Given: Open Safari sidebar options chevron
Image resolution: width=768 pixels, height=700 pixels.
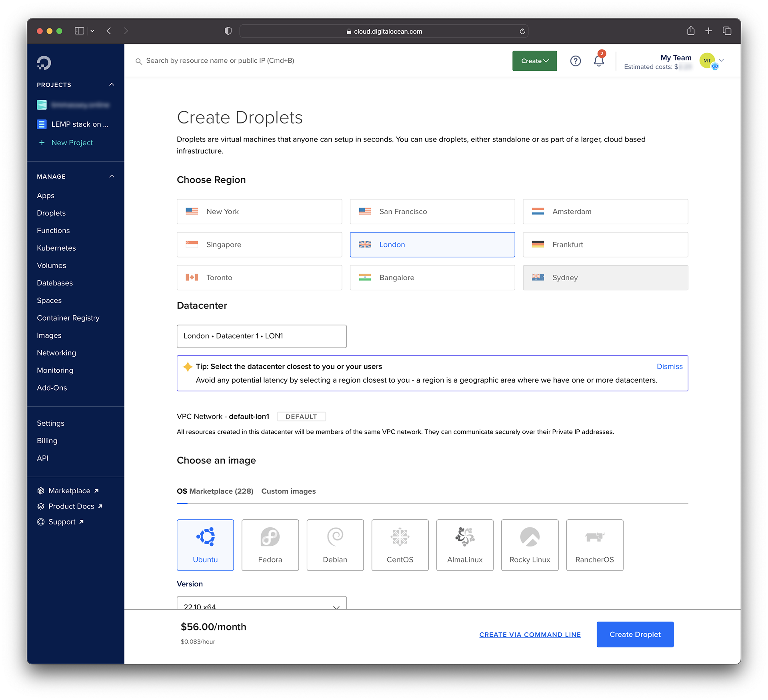Looking at the screenshot, I should click(92, 31).
